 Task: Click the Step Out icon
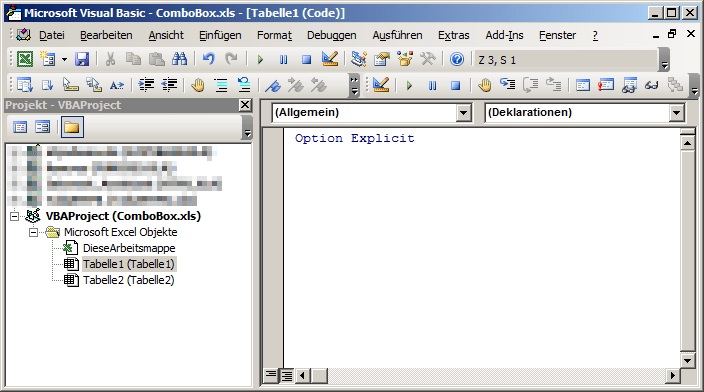coord(554,85)
